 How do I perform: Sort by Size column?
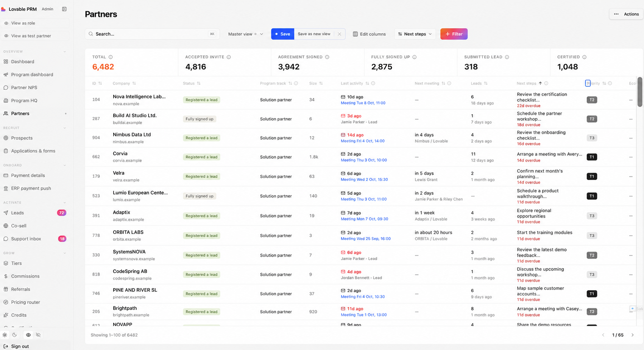pos(321,83)
